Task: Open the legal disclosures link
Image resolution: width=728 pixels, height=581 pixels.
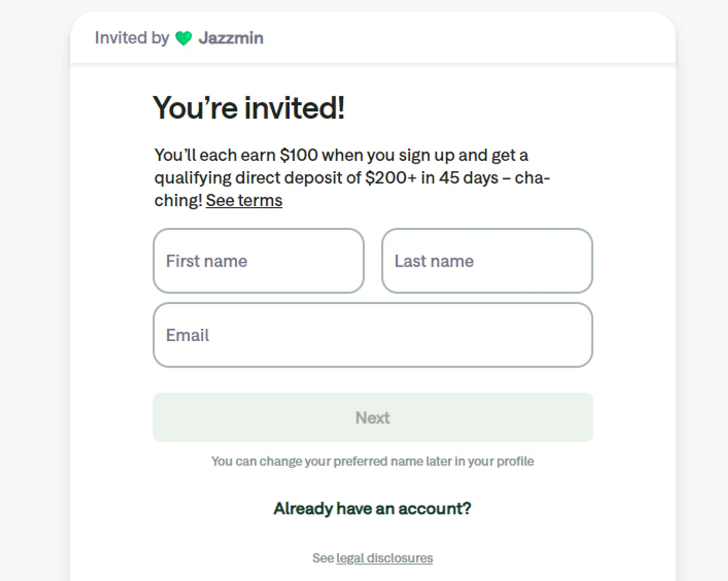Action: (x=384, y=558)
